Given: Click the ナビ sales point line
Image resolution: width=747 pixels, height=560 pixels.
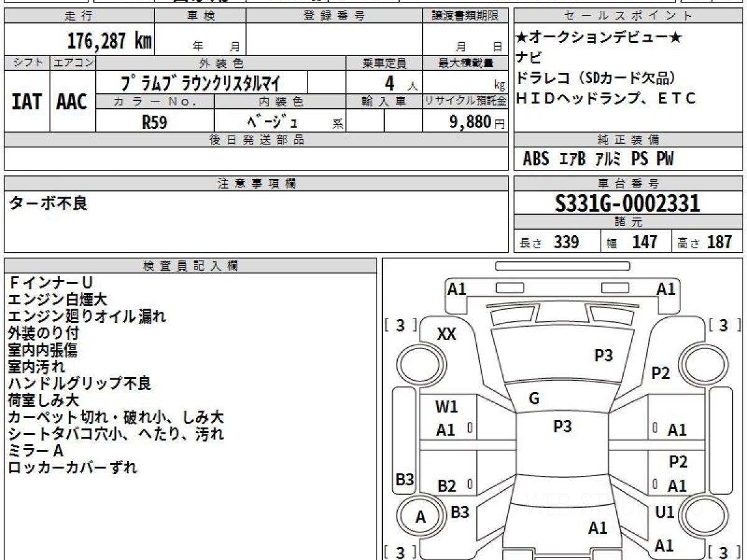Looking at the screenshot, I should tap(529, 58).
